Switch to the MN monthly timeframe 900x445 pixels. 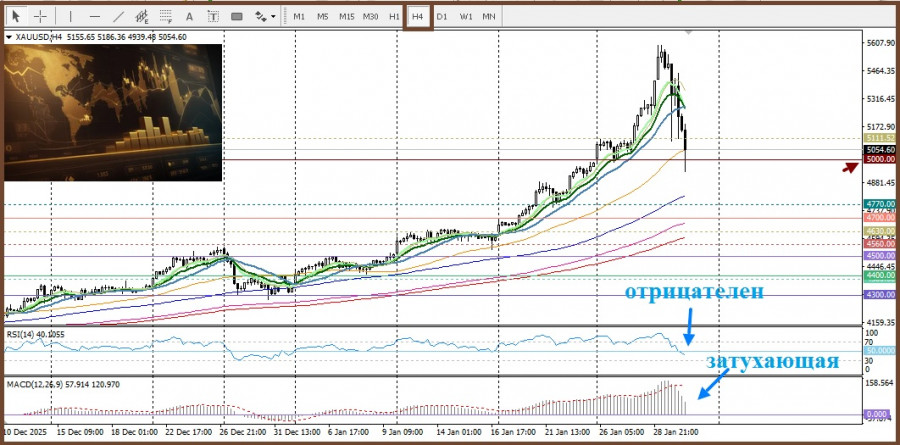[488, 16]
